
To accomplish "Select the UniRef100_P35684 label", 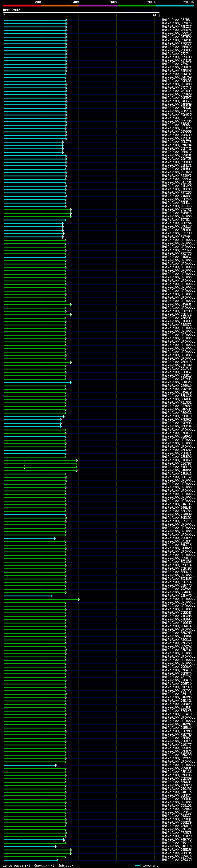I will tap(177, 125).
